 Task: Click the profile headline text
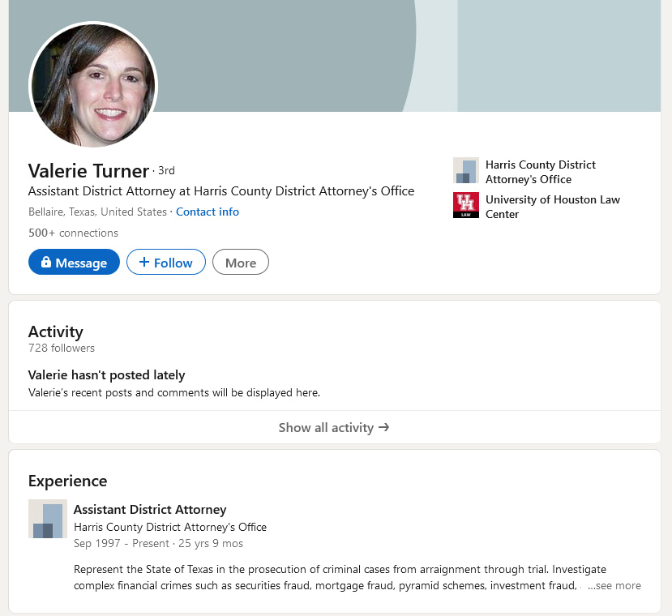click(x=221, y=190)
